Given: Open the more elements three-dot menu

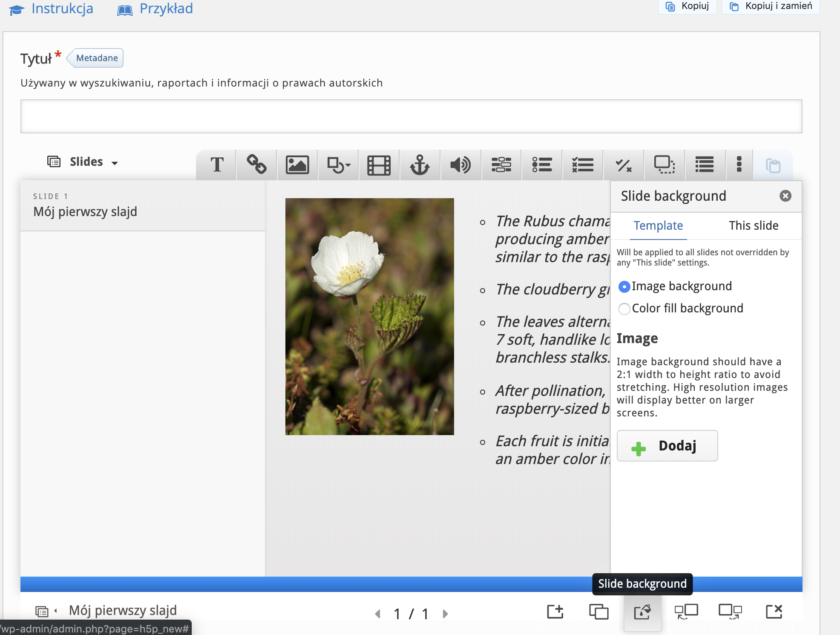Looking at the screenshot, I should 739,165.
